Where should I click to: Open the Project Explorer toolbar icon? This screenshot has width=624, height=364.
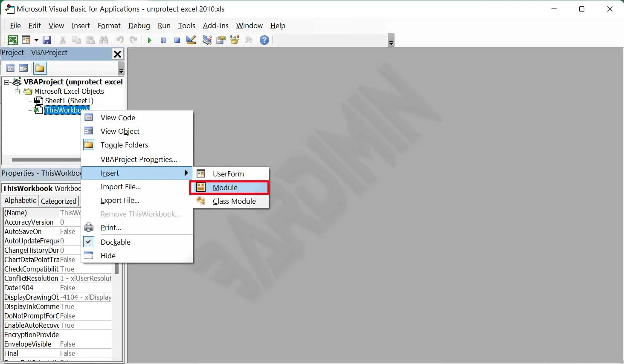[207, 40]
